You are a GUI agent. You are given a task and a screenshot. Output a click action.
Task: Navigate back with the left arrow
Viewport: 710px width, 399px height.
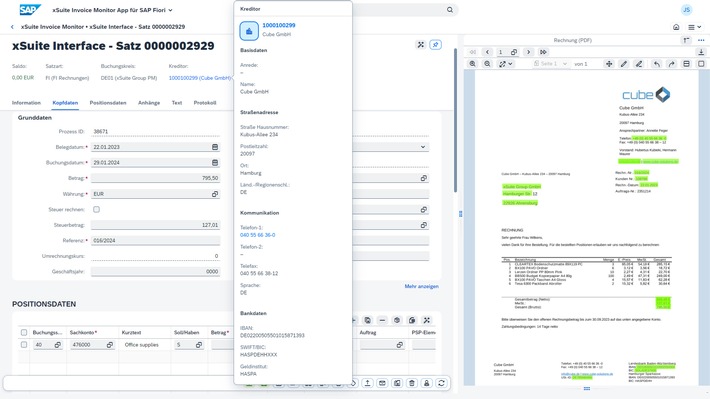12,27
